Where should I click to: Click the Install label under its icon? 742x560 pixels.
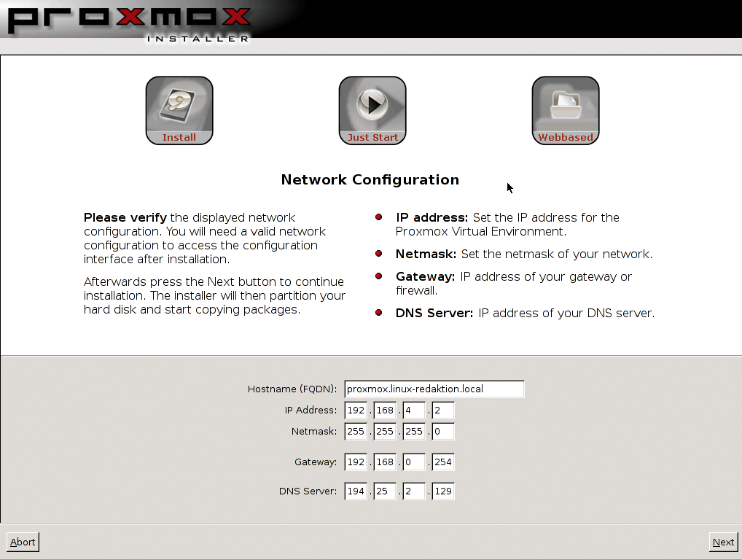coord(179,137)
